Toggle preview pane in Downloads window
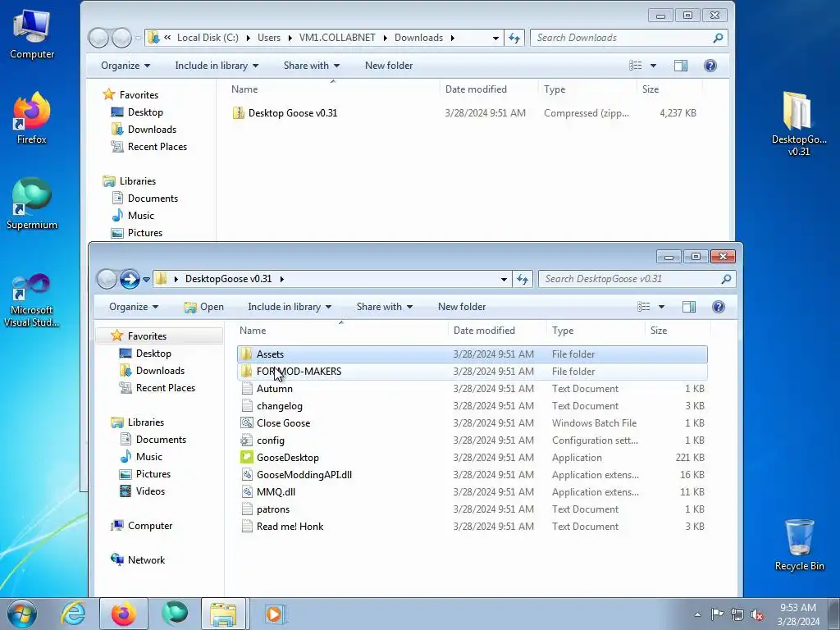This screenshot has width=840, height=630. click(x=681, y=66)
